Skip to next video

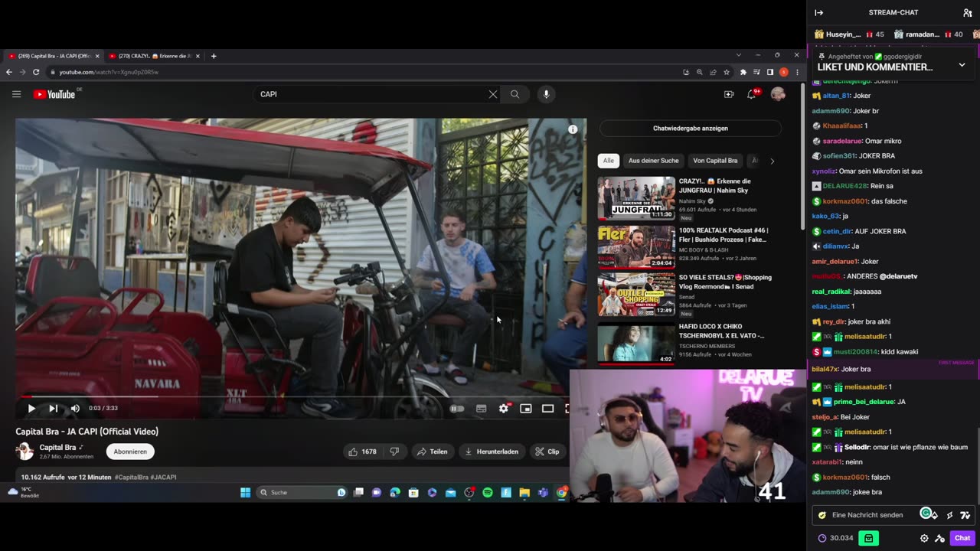tap(53, 409)
